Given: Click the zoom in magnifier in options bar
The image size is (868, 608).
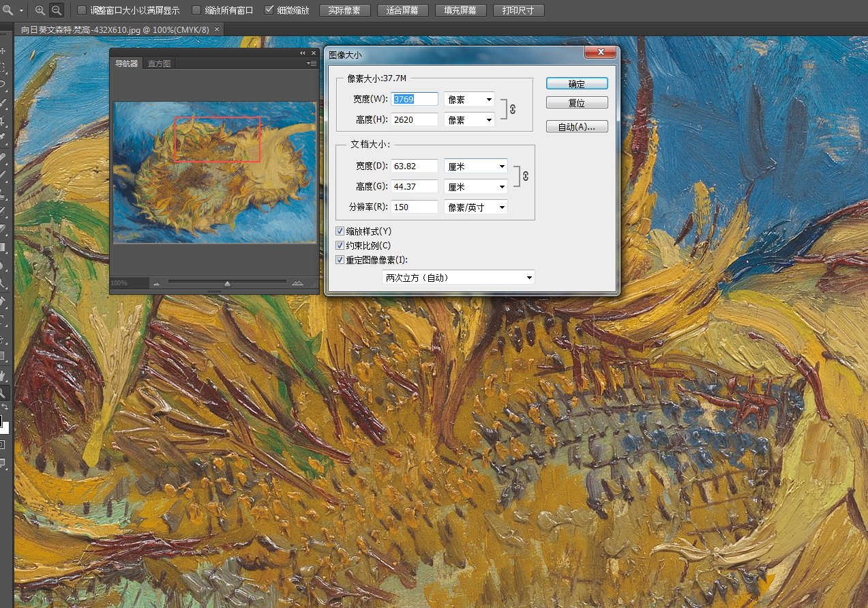Looking at the screenshot, I should coord(40,10).
